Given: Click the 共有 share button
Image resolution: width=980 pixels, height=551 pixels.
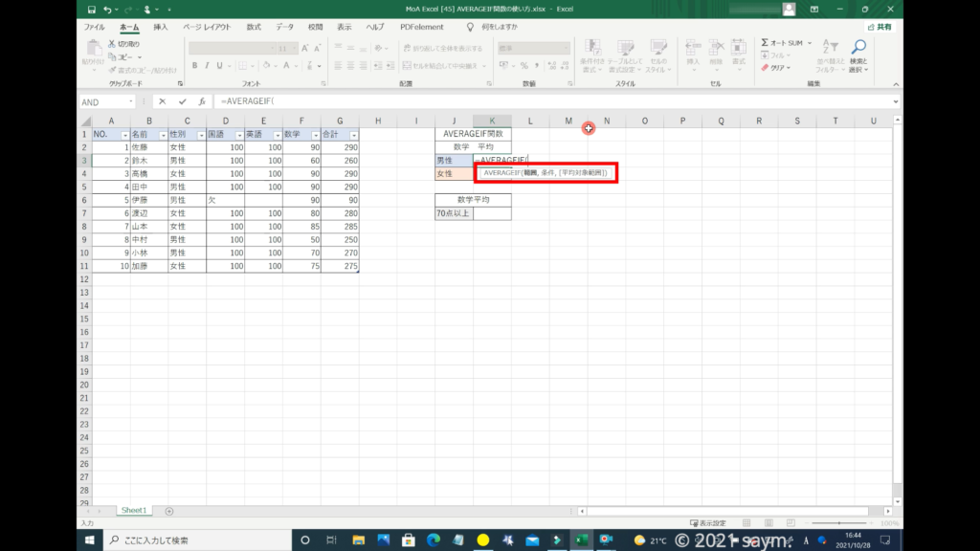Looking at the screenshot, I should [x=879, y=28].
